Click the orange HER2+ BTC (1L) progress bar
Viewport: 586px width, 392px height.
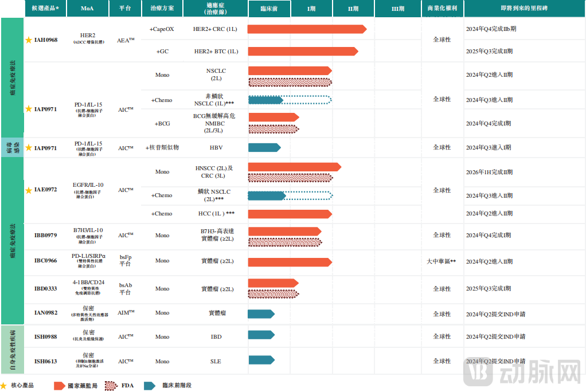[302, 52]
